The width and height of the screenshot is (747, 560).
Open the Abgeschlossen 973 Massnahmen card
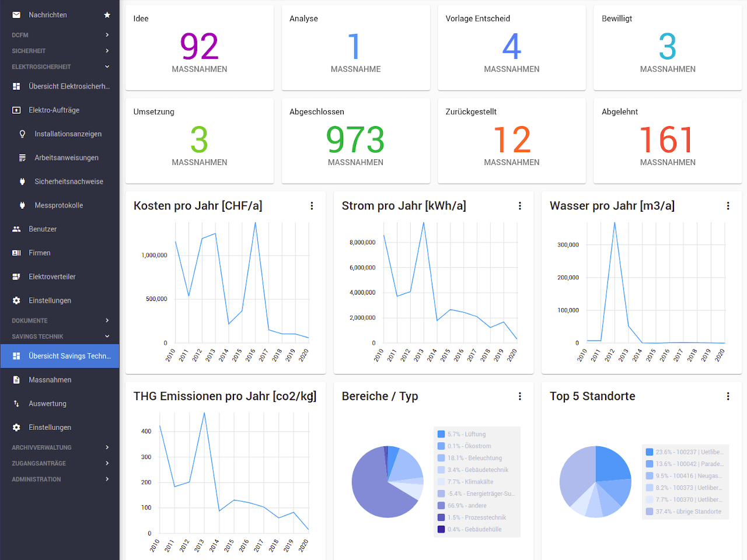[x=355, y=141]
